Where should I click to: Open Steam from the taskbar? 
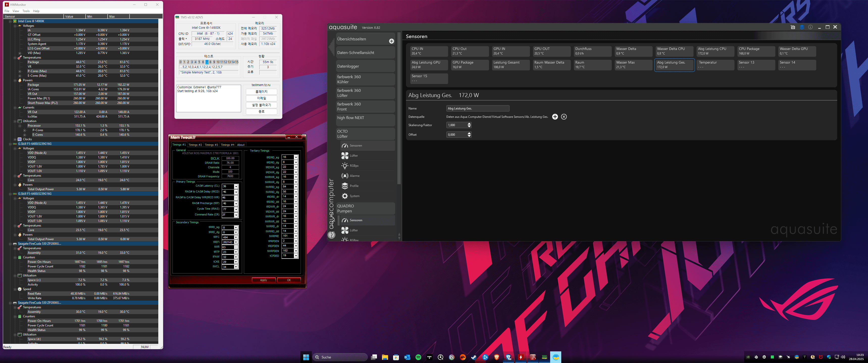pyautogui.click(x=474, y=357)
